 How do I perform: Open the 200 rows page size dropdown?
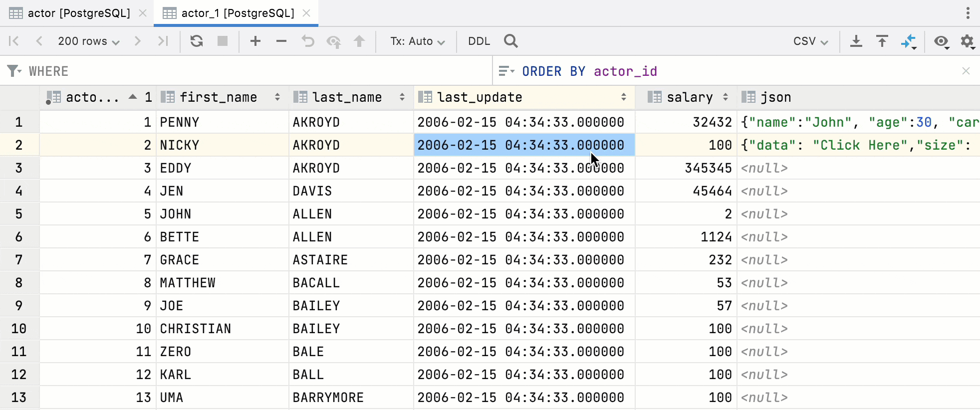88,41
